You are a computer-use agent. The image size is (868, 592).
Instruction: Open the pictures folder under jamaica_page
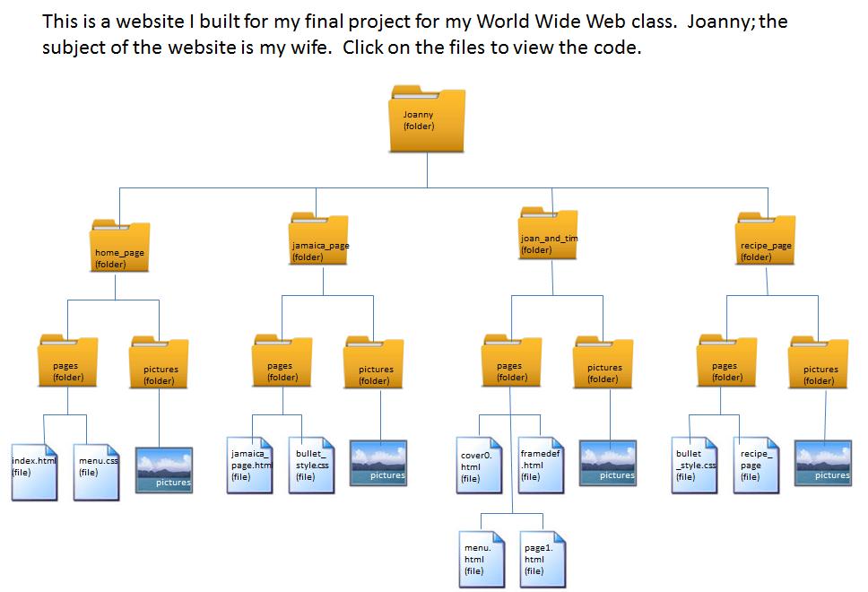[x=375, y=363]
